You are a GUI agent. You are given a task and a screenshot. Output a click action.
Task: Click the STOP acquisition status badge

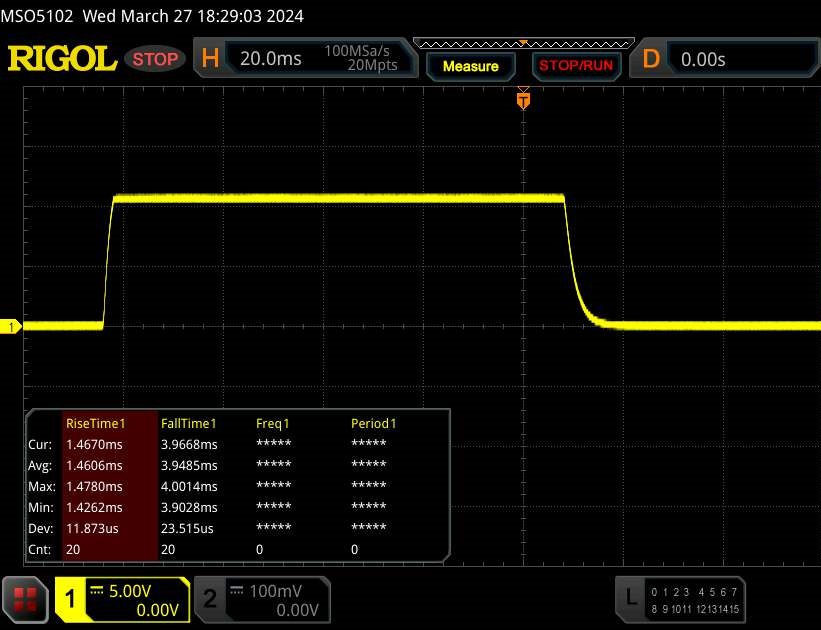coord(155,59)
